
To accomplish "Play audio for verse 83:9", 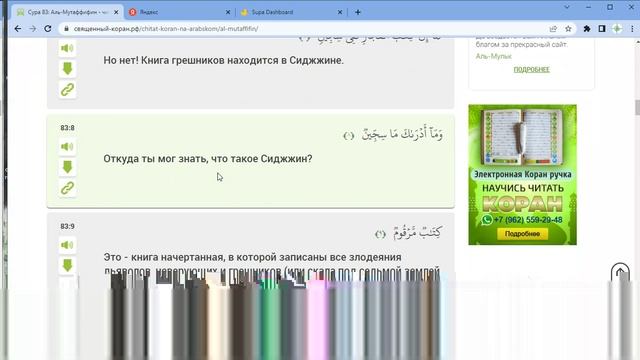I will coord(67,245).
